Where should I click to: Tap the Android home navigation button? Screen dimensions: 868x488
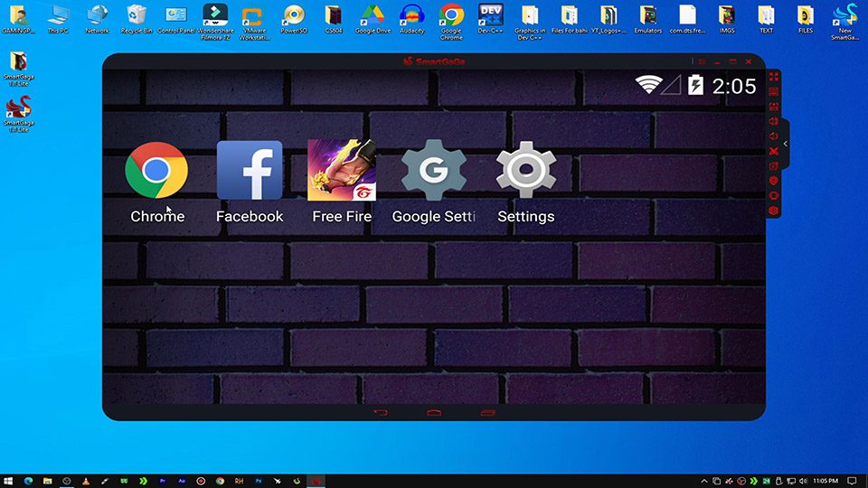(434, 412)
